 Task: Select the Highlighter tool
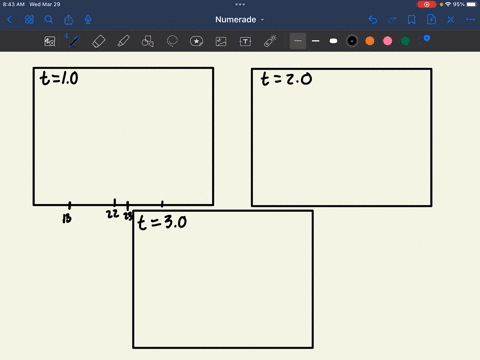click(x=123, y=41)
